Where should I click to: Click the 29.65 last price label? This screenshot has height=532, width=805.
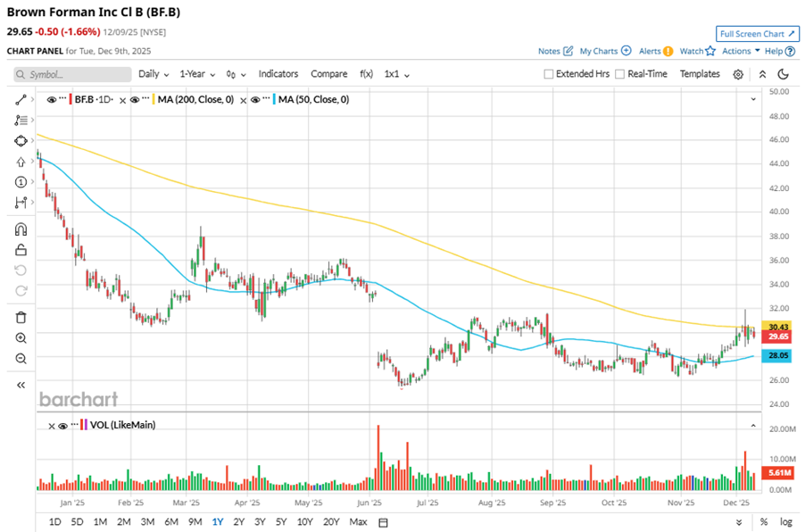click(x=778, y=337)
